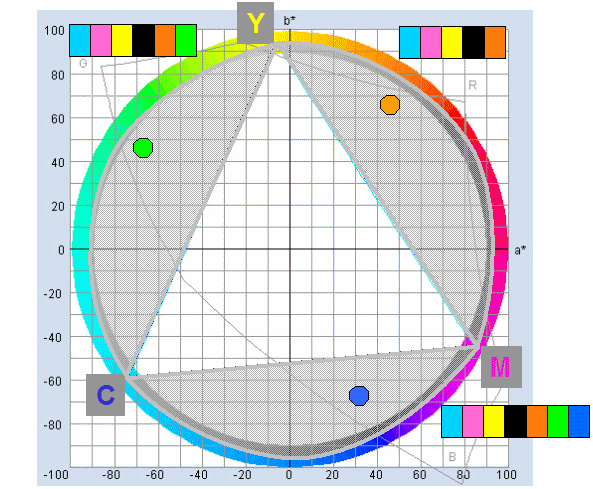Viewport: 593px width, 489px height.
Task: Click the 60 value on horizontal axis
Action: click(x=421, y=475)
